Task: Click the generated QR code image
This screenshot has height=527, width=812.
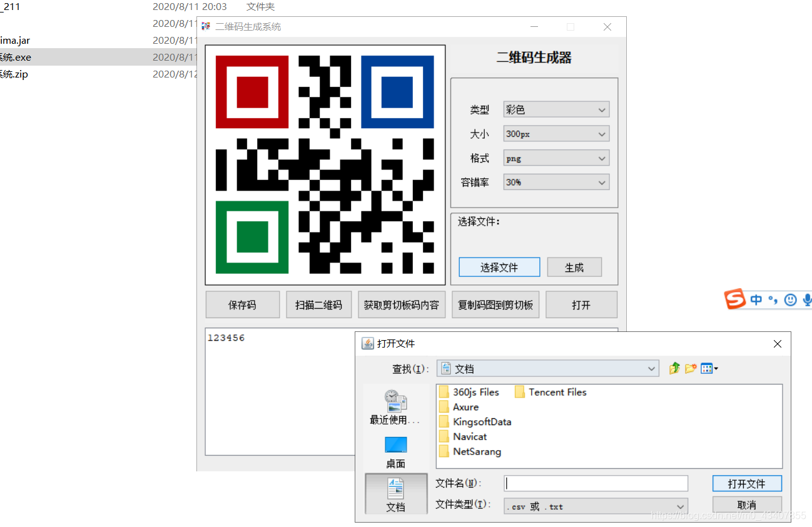Action: point(325,165)
